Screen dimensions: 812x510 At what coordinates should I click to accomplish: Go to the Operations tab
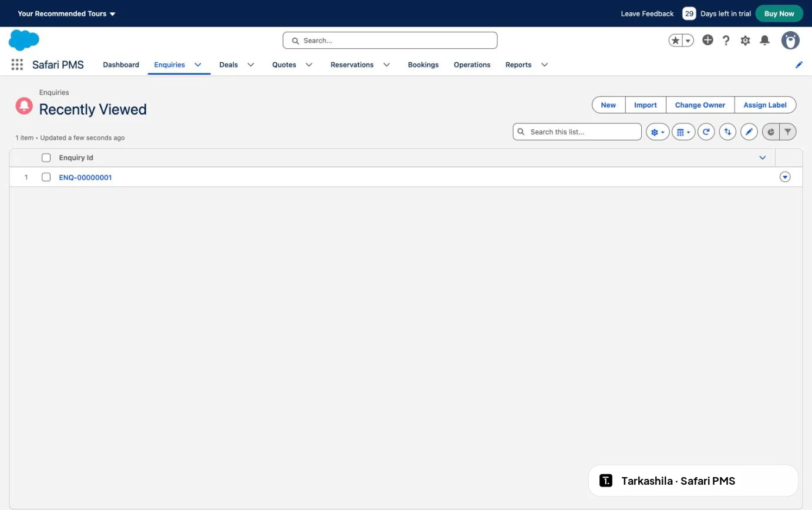(x=472, y=65)
